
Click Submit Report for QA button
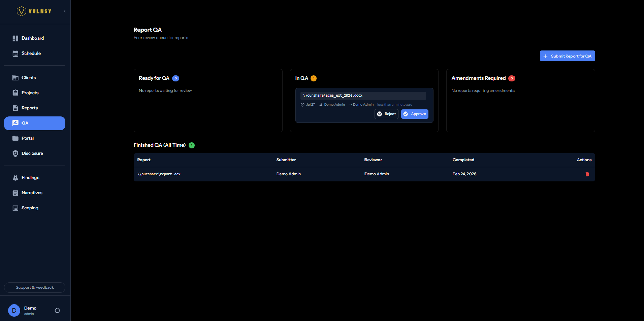tap(568, 56)
